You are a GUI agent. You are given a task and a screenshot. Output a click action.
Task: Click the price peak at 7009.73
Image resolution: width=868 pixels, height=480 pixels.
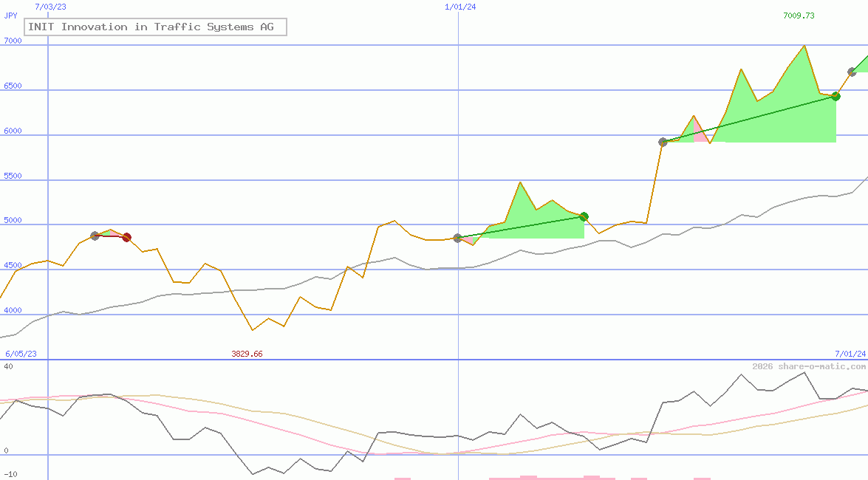(x=804, y=45)
